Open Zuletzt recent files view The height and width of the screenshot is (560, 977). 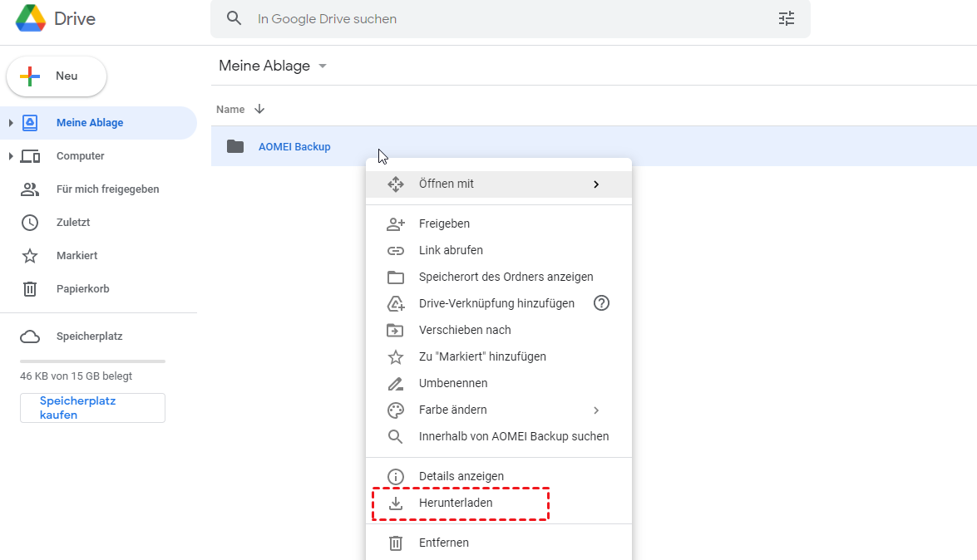point(73,223)
